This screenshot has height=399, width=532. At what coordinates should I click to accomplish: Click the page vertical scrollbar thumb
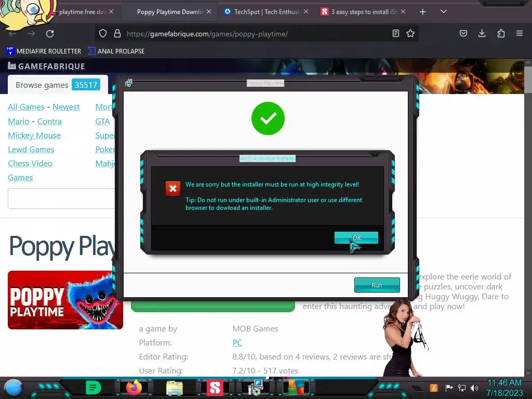528,79
